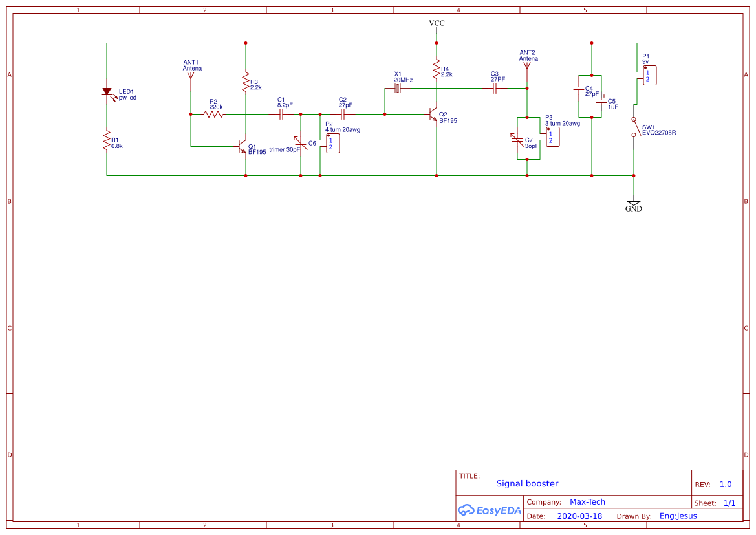Screen dimensions: 756x535
Task: Select the P2 coil connector box
Action: 332,144
